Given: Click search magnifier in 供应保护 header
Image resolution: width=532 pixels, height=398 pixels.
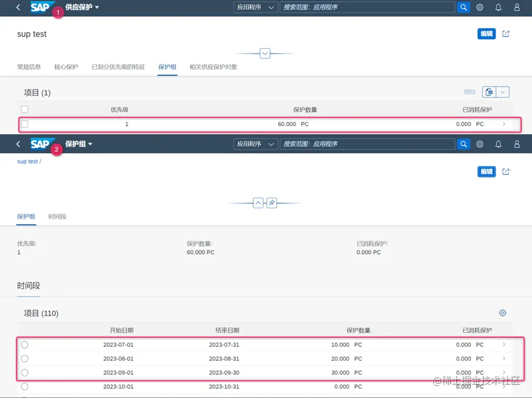Looking at the screenshot, I should click(463, 7).
